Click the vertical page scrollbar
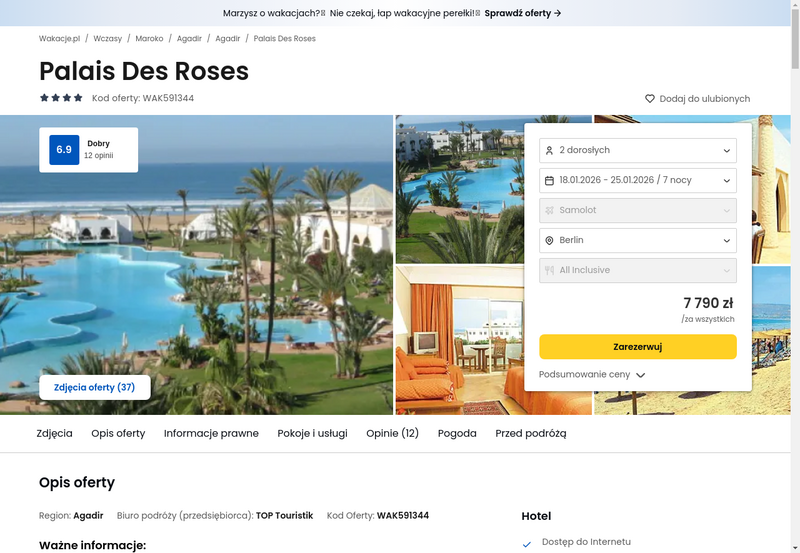Screen dimensions: 800x553 click(795, 276)
